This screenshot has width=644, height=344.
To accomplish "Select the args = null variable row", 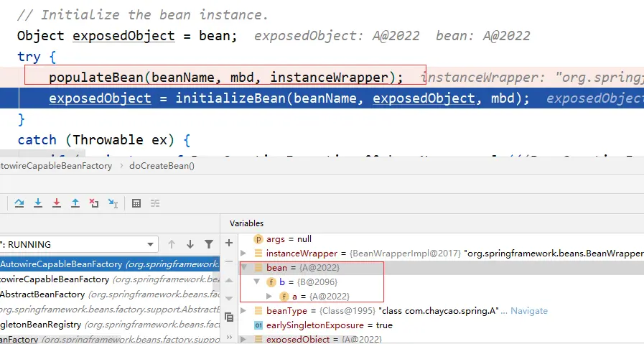I will [289, 238].
